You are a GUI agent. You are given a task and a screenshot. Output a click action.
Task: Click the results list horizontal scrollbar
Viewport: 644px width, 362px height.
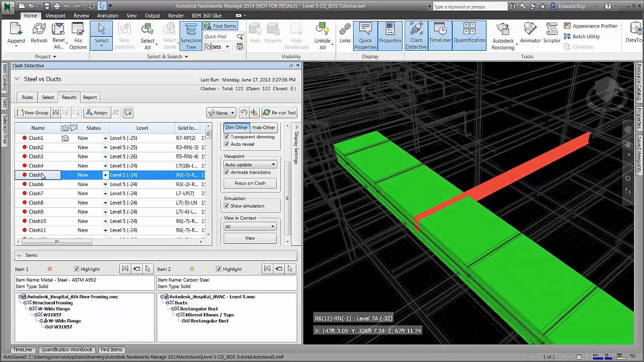tap(56, 242)
